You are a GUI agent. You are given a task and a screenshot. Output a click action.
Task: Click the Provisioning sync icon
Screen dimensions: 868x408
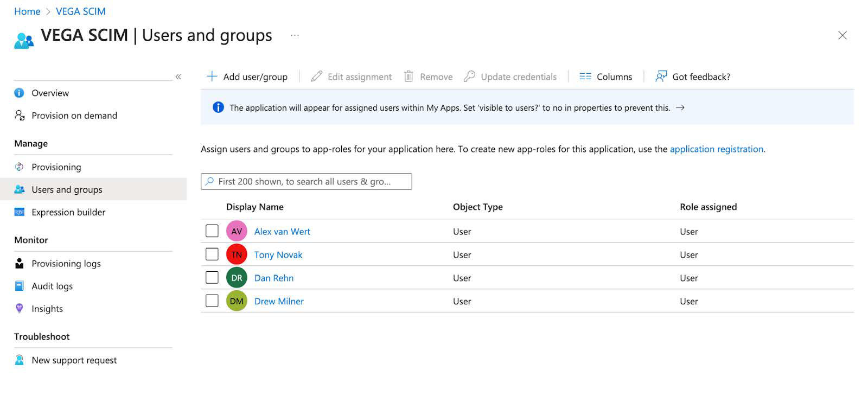pos(19,167)
